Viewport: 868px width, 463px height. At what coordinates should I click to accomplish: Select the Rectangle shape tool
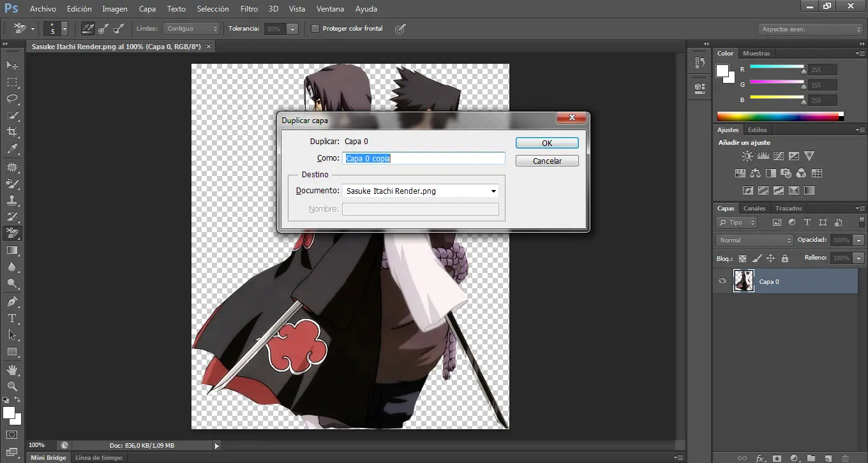pyautogui.click(x=12, y=352)
